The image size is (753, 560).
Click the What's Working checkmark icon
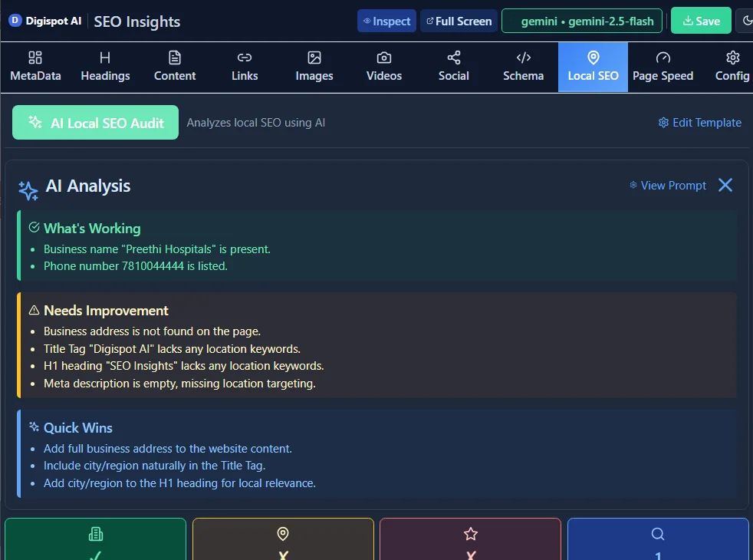pyautogui.click(x=34, y=227)
